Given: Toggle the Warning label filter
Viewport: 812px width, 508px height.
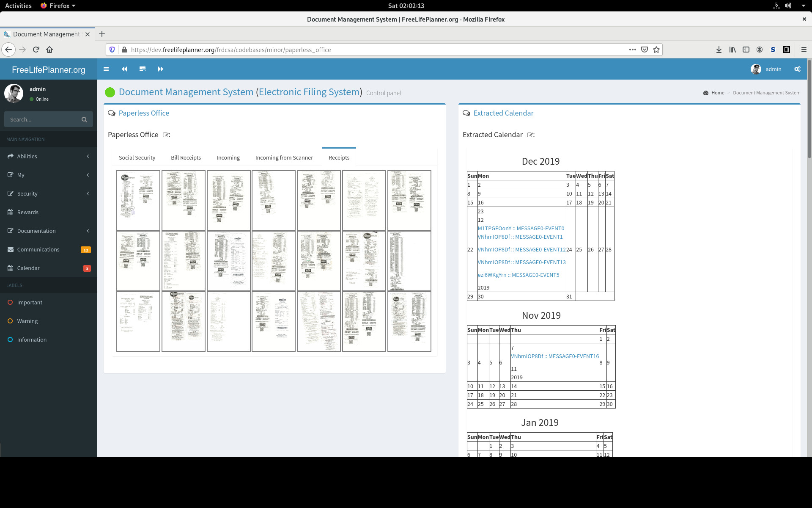Looking at the screenshot, I should pyautogui.click(x=27, y=321).
